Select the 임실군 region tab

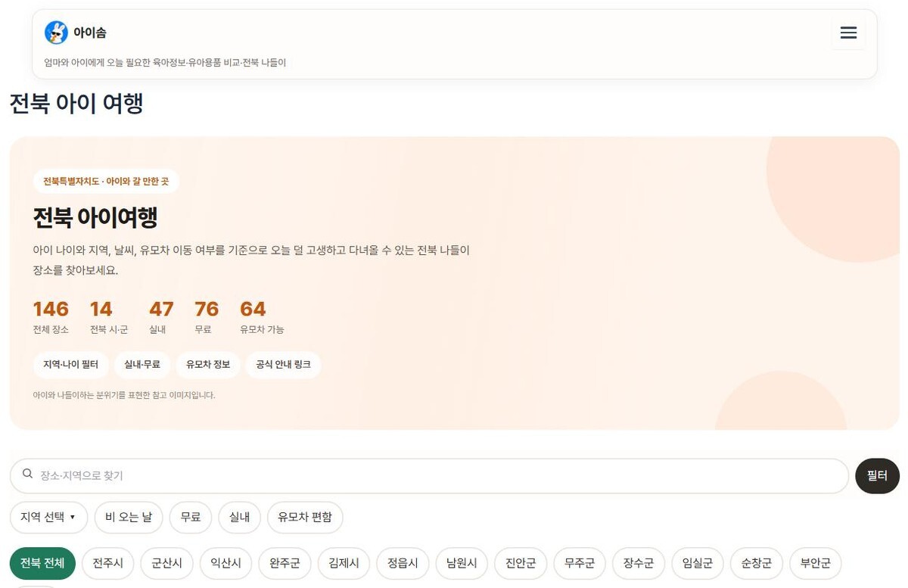(698, 564)
